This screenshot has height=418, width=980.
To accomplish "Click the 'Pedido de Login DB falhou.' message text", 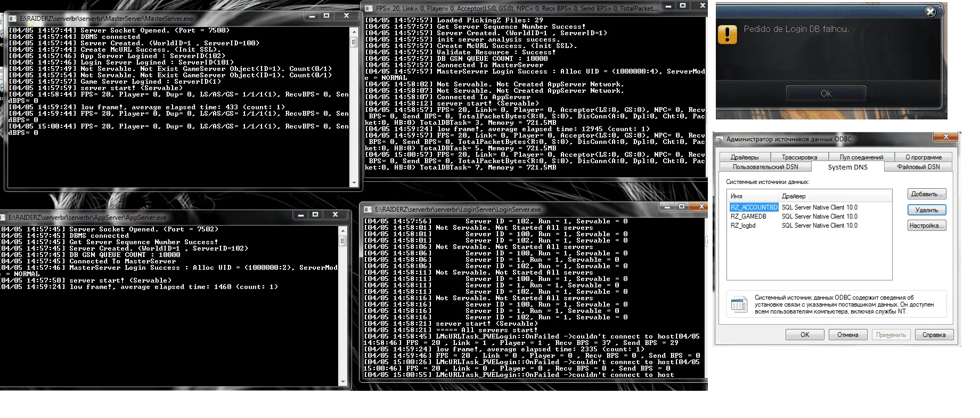I will pos(796,29).
